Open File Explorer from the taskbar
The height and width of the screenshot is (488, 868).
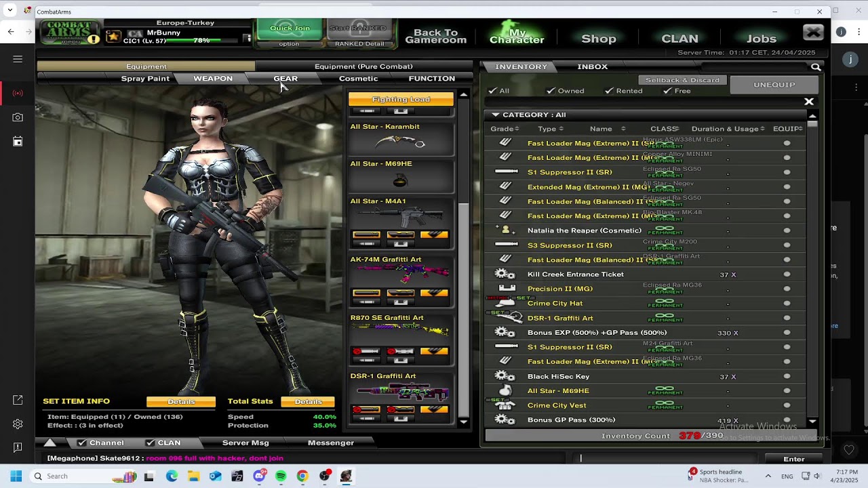[193, 476]
